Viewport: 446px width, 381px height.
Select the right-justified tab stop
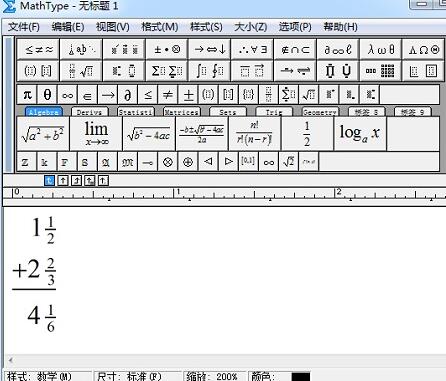(x=76, y=181)
